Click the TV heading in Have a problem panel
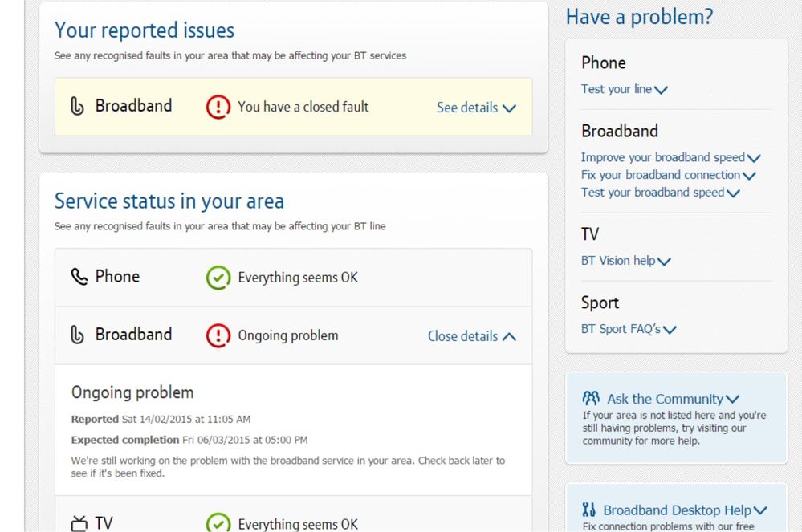This screenshot has width=802, height=532. tap(590, 234)
